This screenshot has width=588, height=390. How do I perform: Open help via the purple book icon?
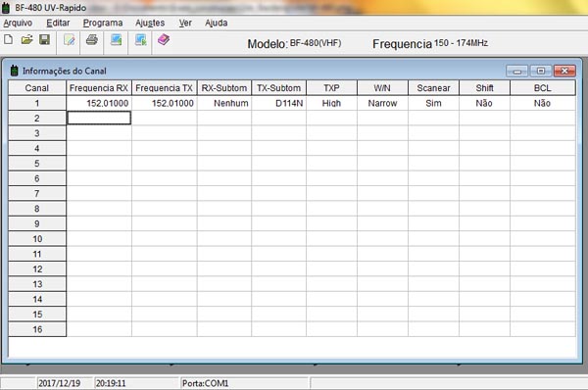click(164, 39)
